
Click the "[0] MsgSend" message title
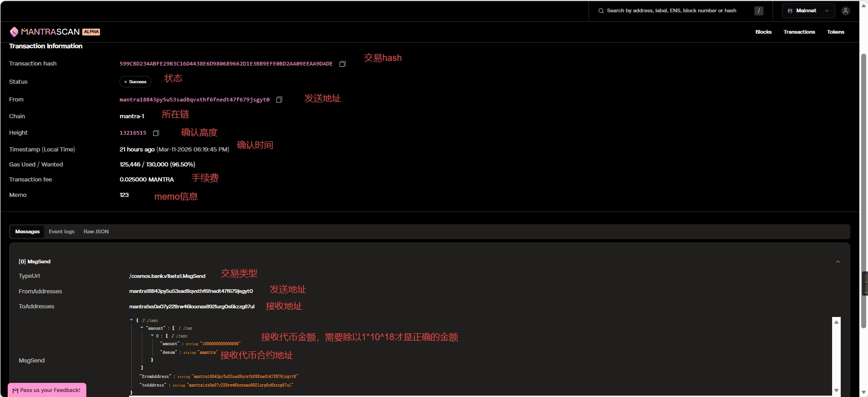35,262
